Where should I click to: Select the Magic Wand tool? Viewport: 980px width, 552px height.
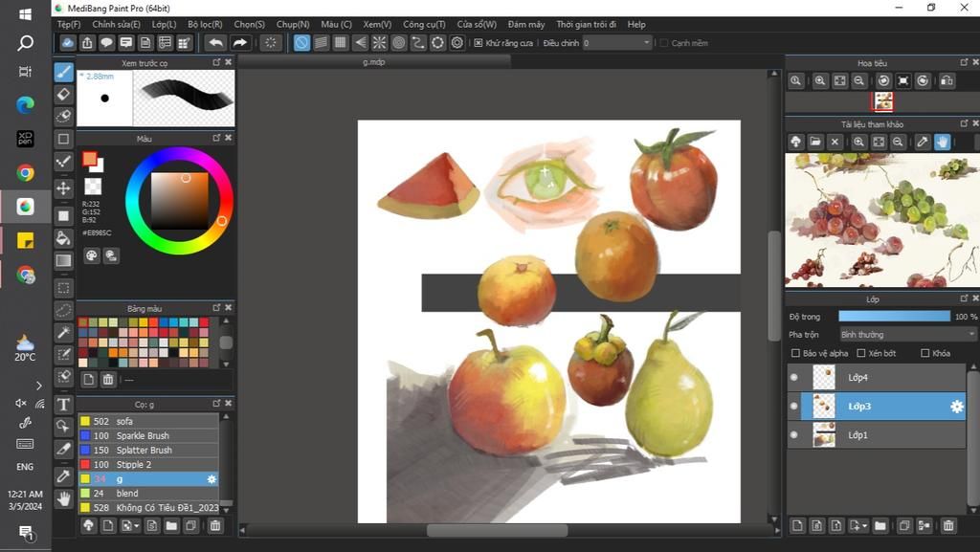coord(64,332)
